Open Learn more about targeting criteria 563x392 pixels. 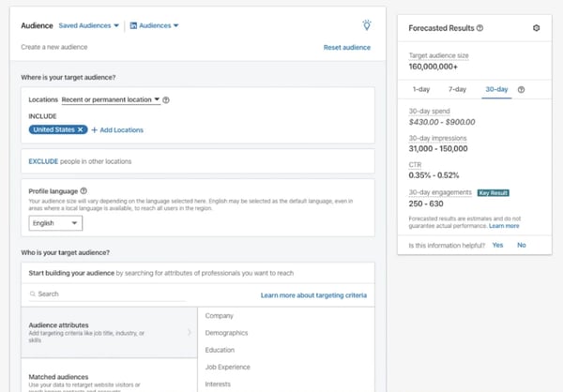pos(313,295)
